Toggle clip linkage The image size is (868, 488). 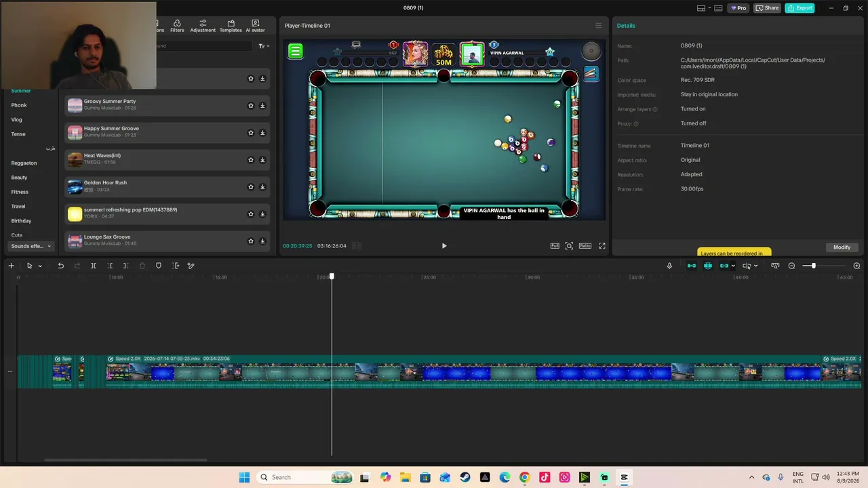tap(724, 266)
